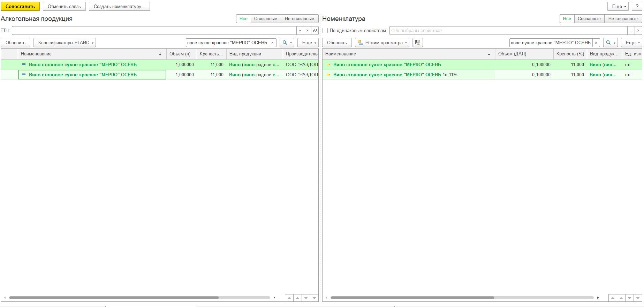The width and height of the screenshot is (644, 307).
Task: Select first МЕРЛО ОСЕНЬ row in Номенклатура
Action: click(482, 64)
